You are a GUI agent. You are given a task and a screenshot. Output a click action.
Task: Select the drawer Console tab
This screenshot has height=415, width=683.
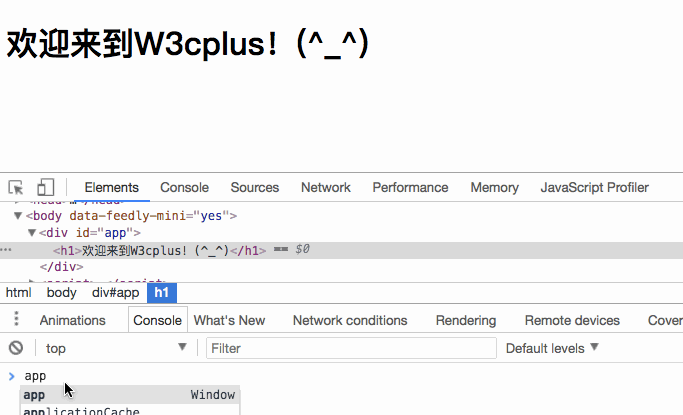(x=158, y=320)
